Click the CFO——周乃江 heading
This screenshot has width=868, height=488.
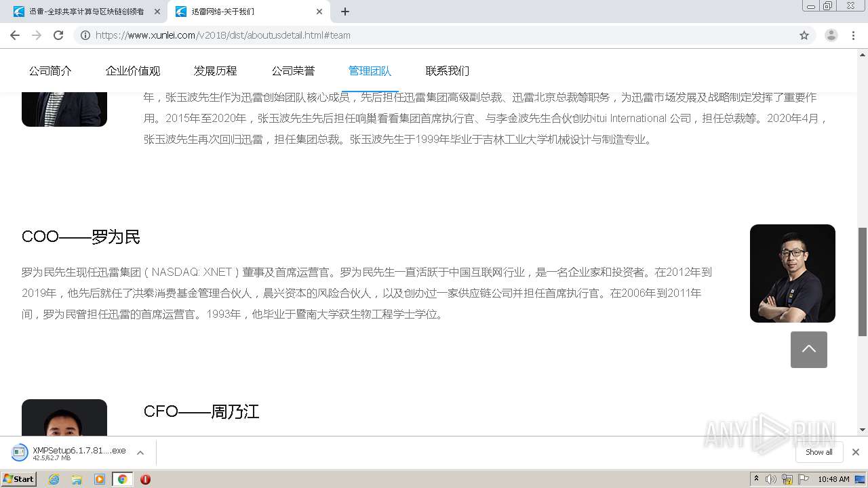click(x=201, y=411)
